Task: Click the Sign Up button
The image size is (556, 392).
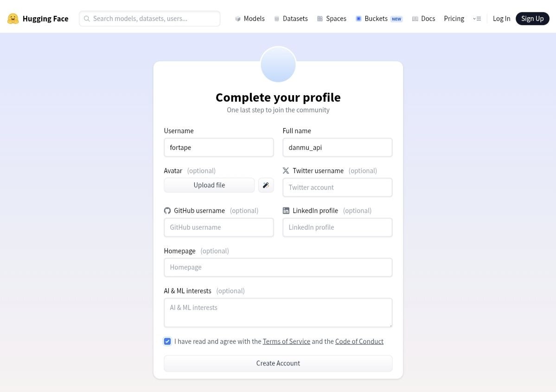Action: (532, 19)
